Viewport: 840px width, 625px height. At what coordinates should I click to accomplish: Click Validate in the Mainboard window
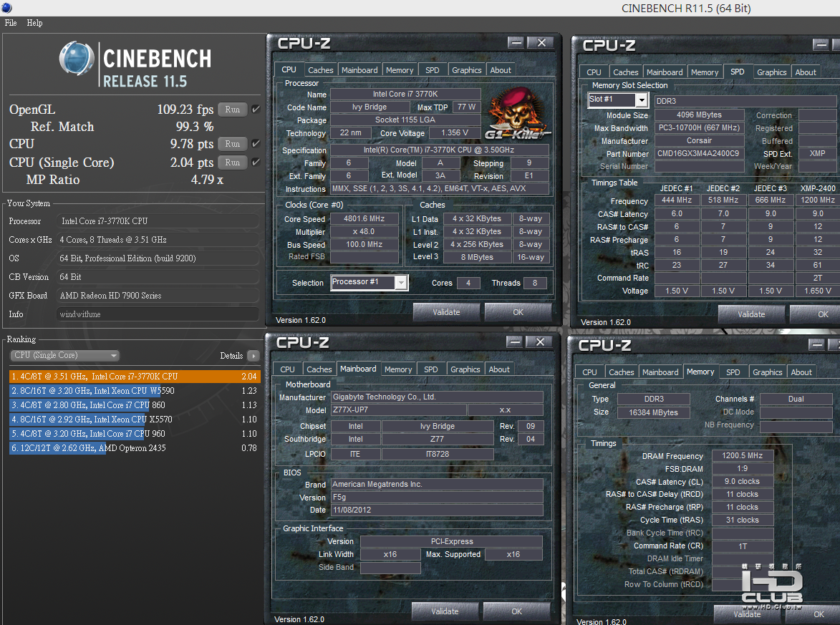[x=445, y=611]
